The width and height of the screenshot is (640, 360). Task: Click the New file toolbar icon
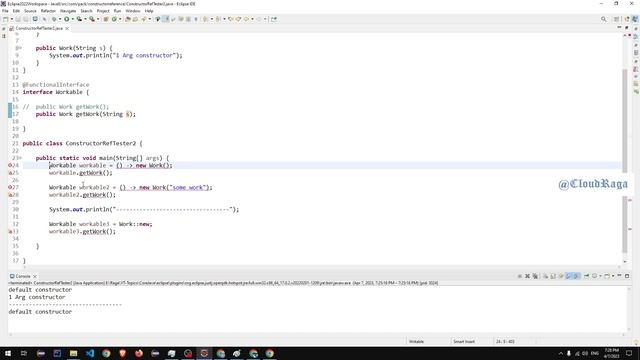coord(5,19)
